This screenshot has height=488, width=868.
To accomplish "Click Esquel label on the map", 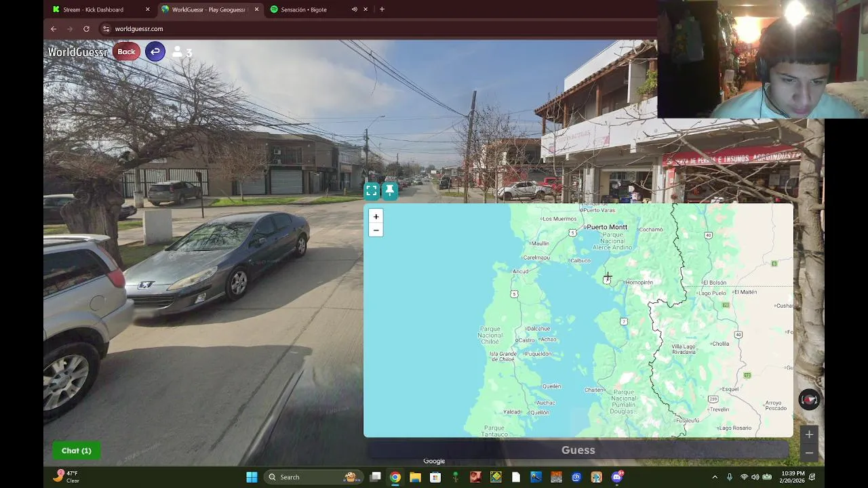I will pyautogui.click(x=730, y=389).
